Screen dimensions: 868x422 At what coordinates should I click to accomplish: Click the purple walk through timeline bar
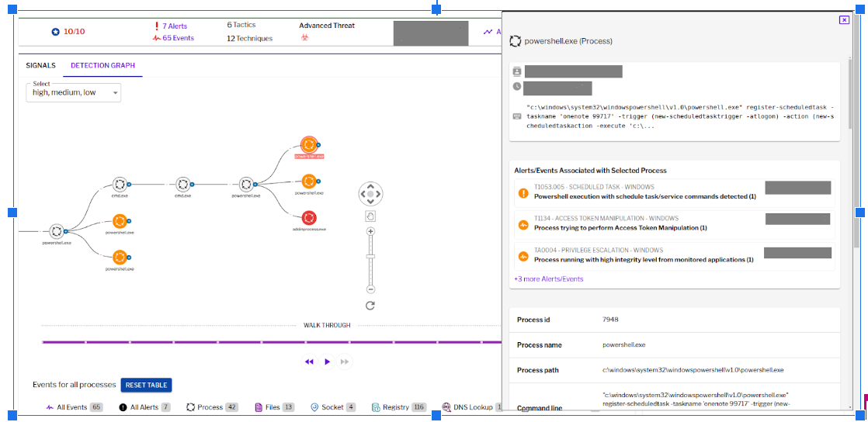(x=272, y=342)
